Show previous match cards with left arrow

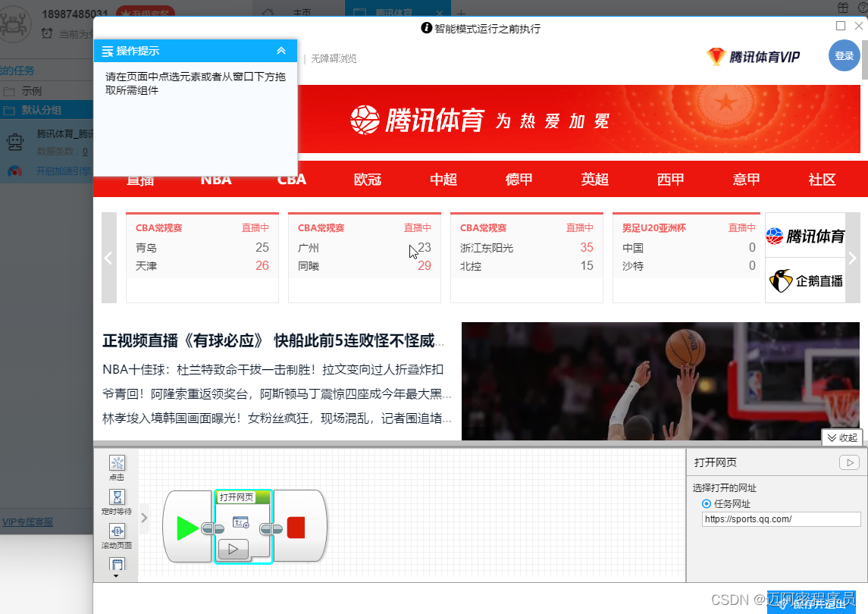[x=109, y=258]
